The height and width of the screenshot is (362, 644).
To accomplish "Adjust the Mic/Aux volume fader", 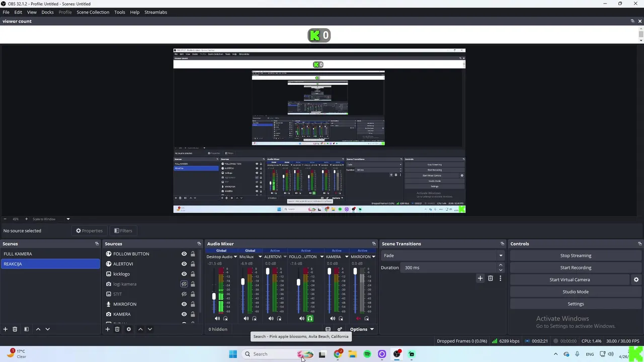I will tap(243, 282).
